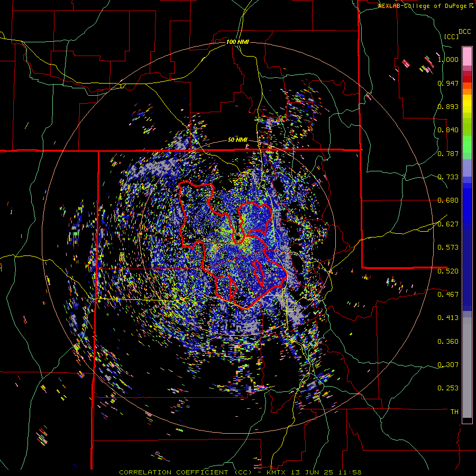Select the 0.253 legend value

point(448,388)
